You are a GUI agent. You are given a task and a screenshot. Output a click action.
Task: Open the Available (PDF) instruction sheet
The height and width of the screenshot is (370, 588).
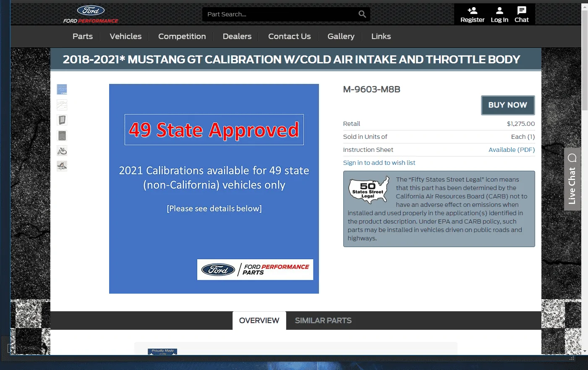coord(512,150)
